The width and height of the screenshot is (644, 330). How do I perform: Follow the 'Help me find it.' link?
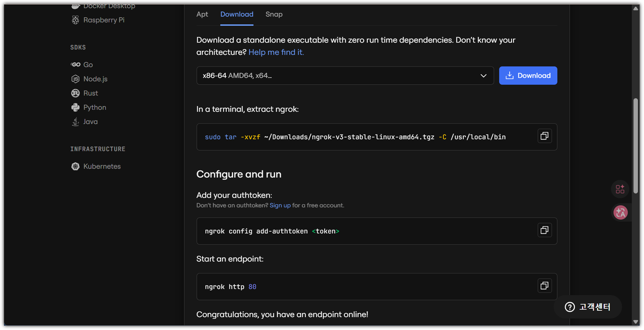click(276, 52)
